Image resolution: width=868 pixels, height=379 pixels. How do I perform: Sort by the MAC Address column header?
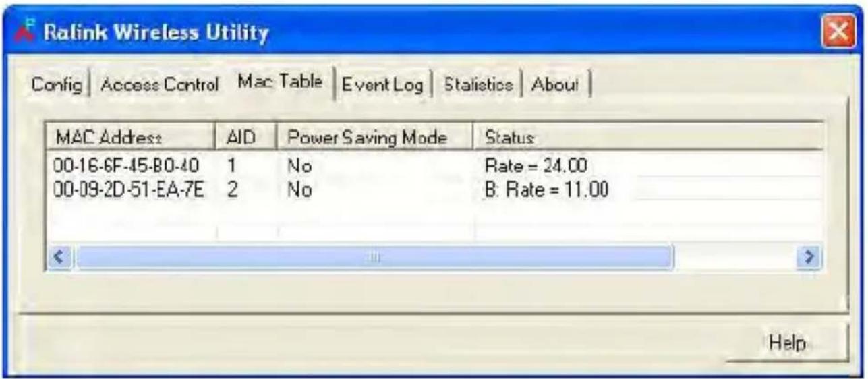130,137
